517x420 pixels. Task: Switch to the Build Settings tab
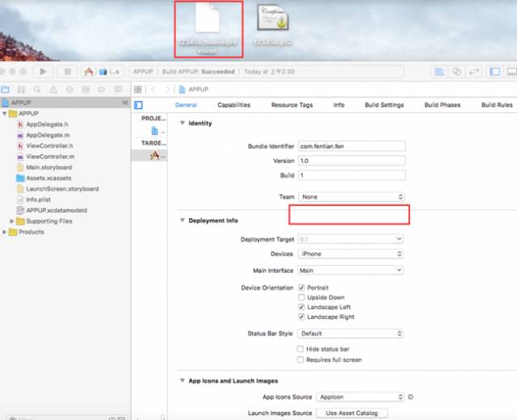[385, 105]
